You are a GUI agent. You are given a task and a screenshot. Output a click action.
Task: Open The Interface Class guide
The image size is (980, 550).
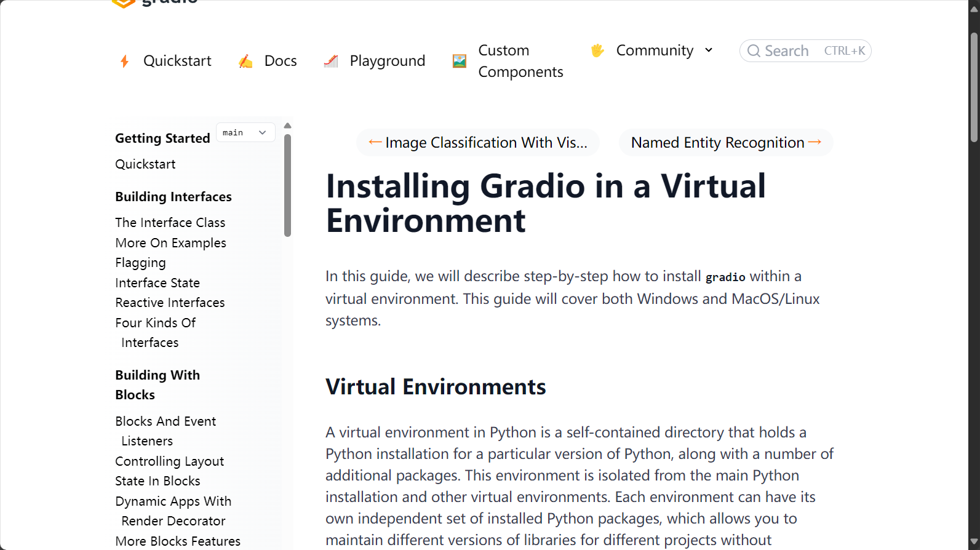coord(170,223)
